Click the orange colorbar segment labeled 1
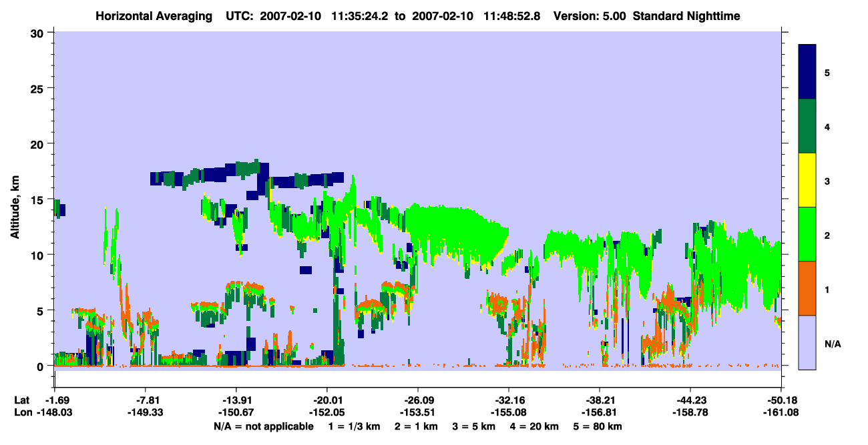 (807, 288)
